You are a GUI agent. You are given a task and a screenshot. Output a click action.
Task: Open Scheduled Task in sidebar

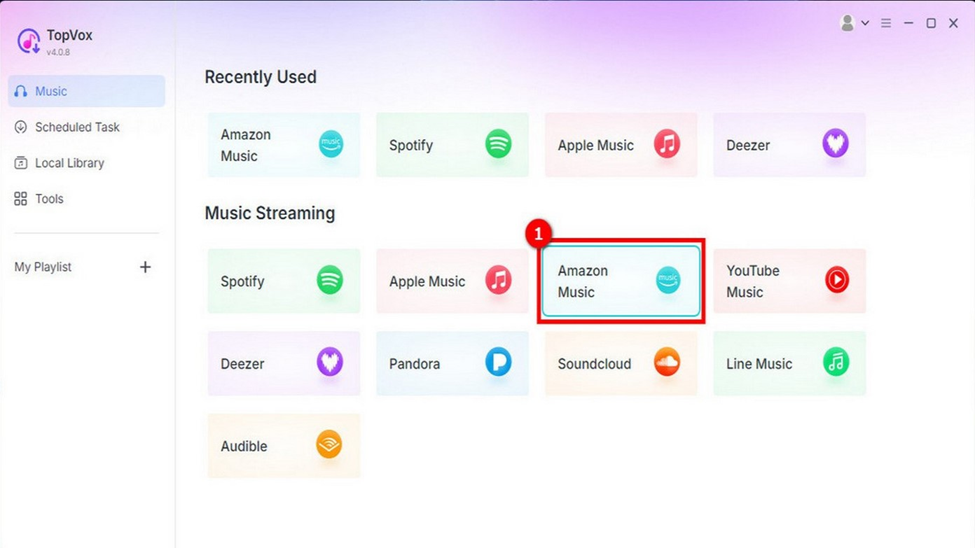pos(77,127)
